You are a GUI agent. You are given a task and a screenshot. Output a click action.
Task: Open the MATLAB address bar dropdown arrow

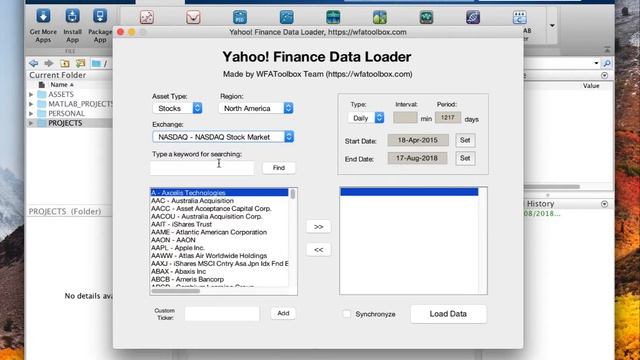coord(596,63)
